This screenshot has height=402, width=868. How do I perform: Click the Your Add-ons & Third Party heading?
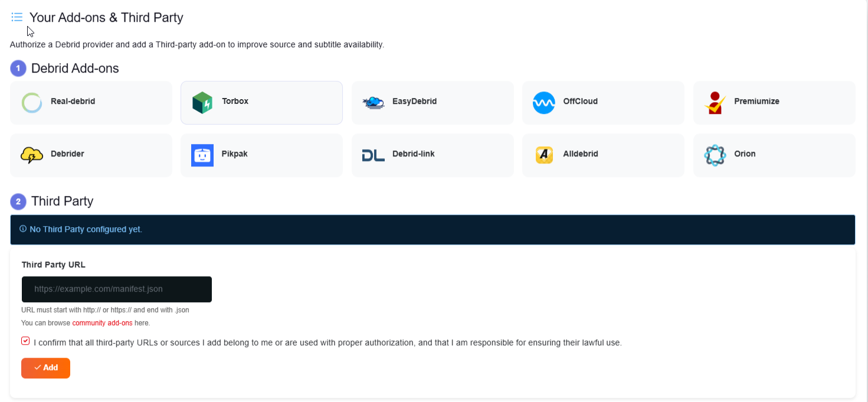coord(106,17)
